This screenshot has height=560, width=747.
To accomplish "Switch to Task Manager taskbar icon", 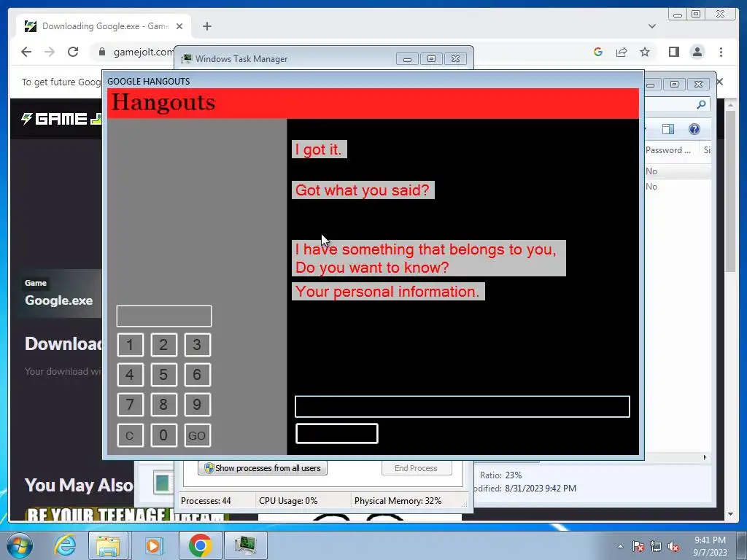I will point(245,545).
